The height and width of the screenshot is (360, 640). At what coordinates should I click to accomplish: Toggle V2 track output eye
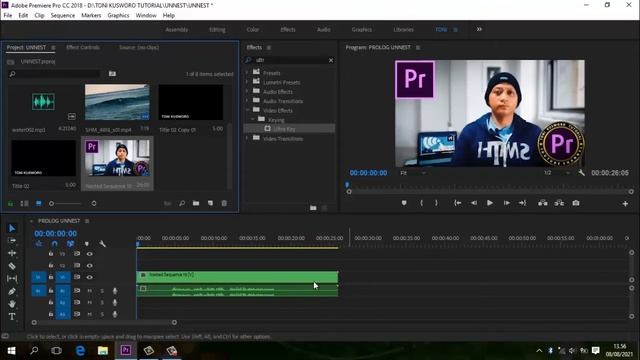(89, 266)
